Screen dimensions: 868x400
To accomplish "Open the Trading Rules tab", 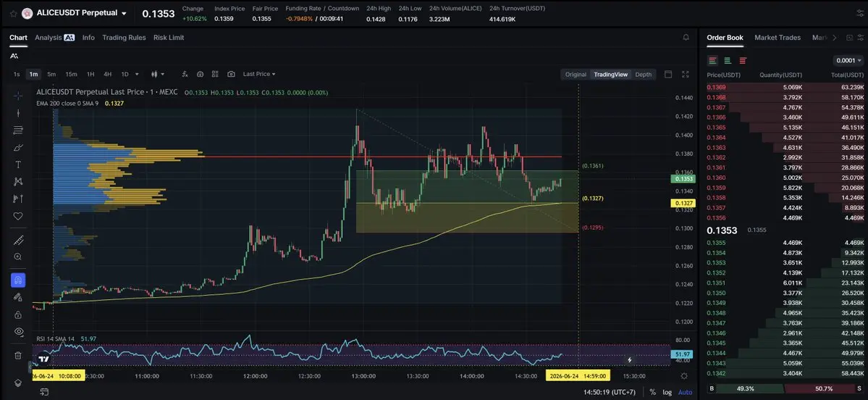I will 124,38.
